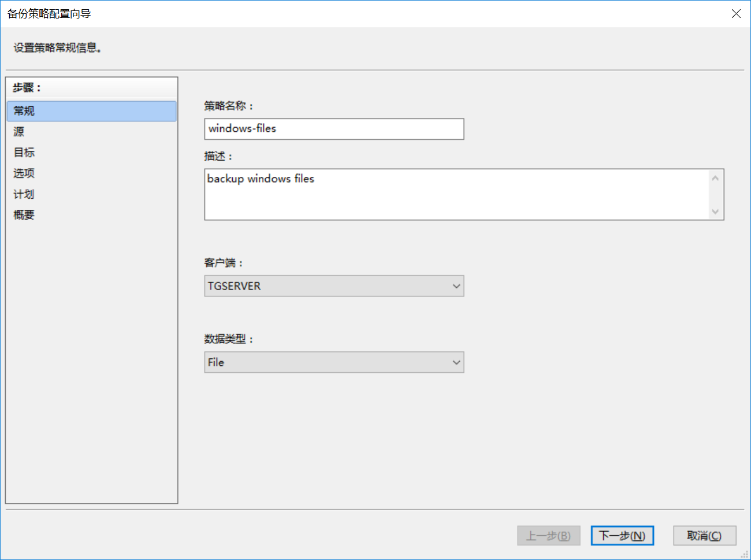Click the 策略名称 field containing windows-files
The image size is (751, 560).
(x=334, y=129)
